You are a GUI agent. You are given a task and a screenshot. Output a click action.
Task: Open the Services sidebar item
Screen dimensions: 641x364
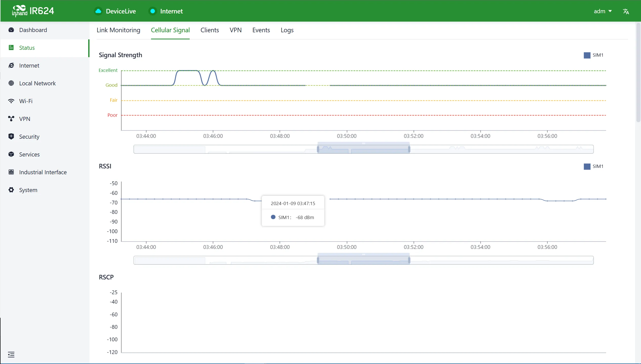[45, 154]
